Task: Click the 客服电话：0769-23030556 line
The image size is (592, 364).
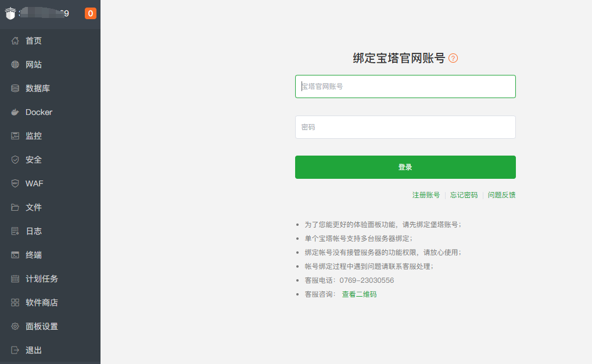Action: point(349,280)
